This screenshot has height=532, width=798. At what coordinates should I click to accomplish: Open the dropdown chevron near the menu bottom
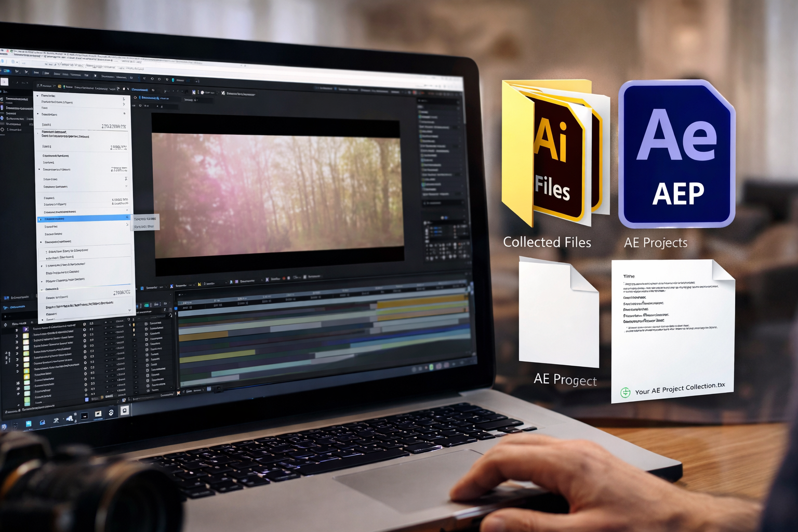tap(130, 311)
